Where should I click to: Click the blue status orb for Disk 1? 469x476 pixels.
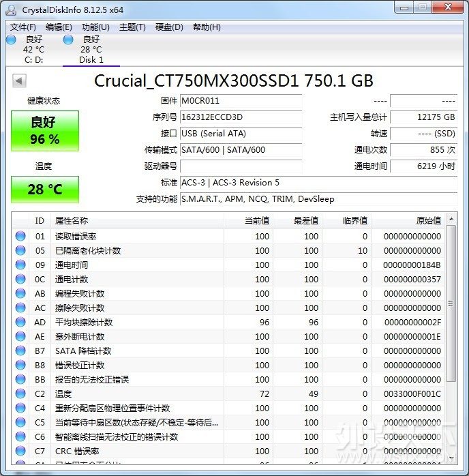coord(68,40)
